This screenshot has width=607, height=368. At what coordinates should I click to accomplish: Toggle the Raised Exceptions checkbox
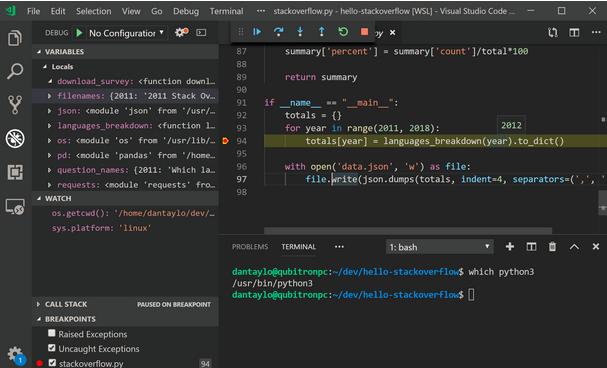tap(51, 333)
